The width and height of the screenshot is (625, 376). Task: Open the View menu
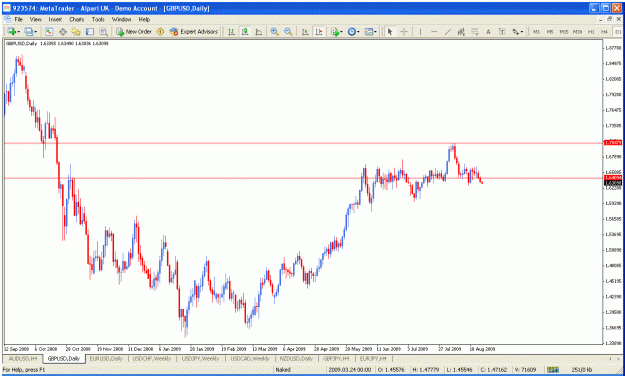[35, 19]
